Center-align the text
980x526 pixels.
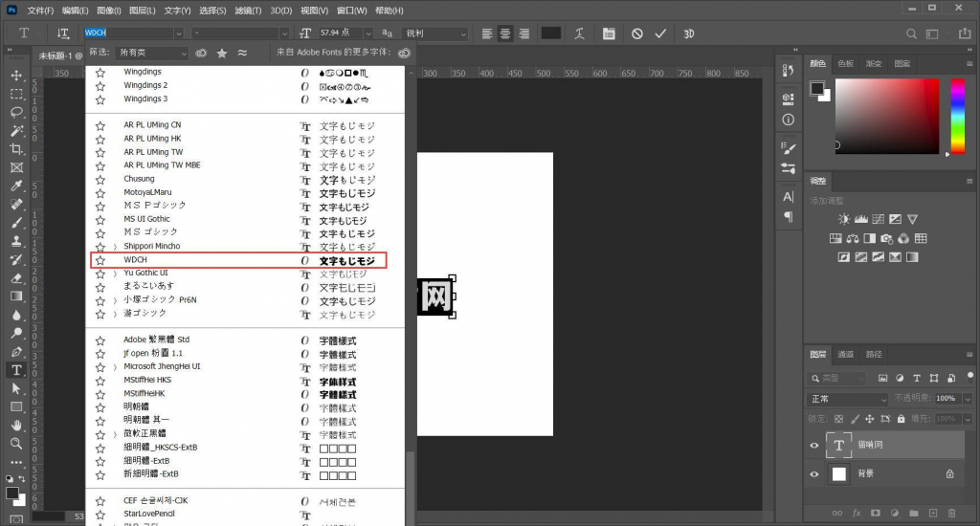505,33
